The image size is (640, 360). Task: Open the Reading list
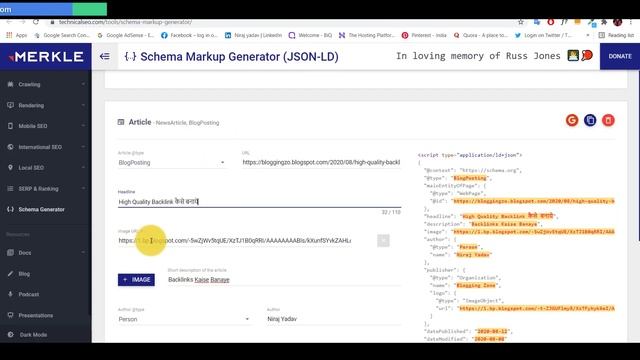pyautogui.click(x=616, y=36)
